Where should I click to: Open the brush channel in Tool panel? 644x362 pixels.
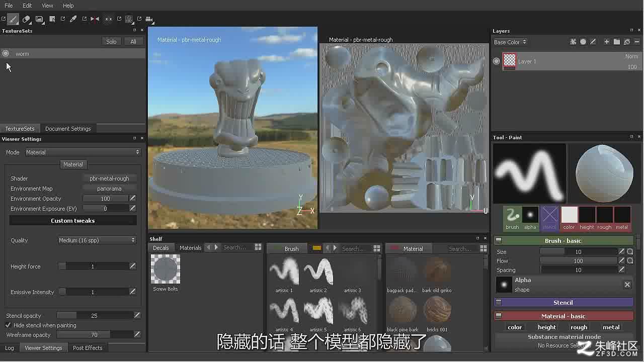(512, 219)
